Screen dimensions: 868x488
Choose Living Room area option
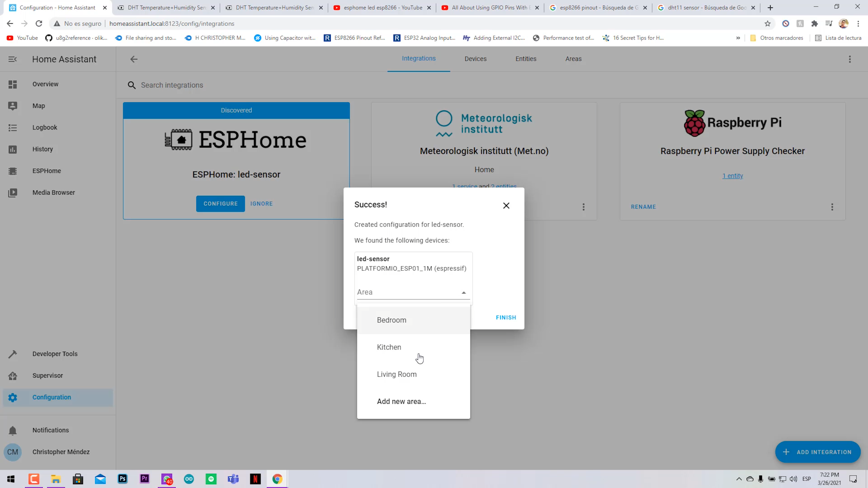[397, 374]
